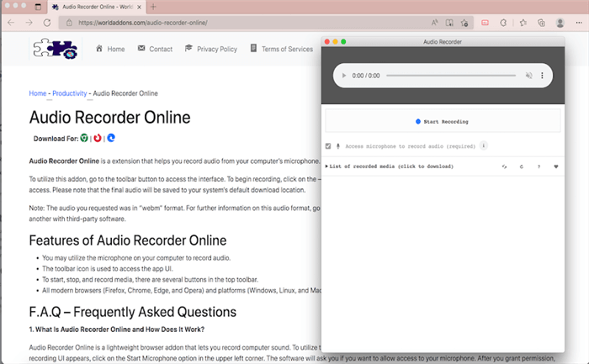
Task: Go to Home in site navigation
Action: point(110,49)
